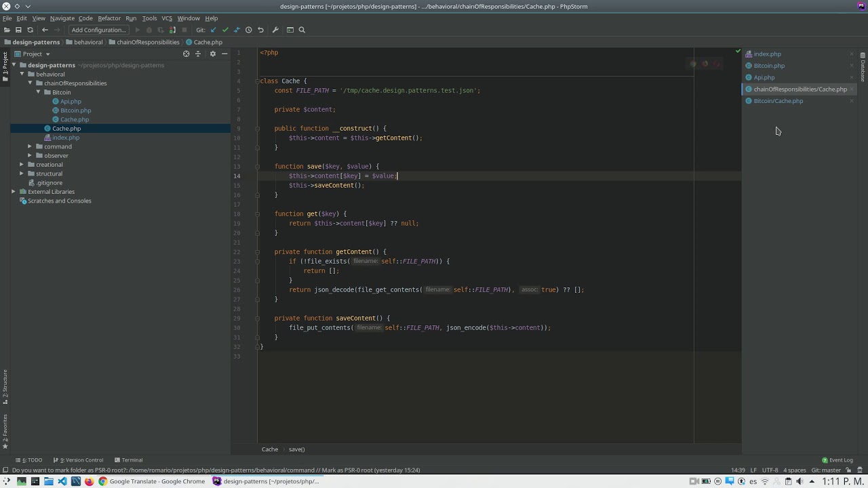Collapse the Bitcoin folder

click(x=38, y=91)
